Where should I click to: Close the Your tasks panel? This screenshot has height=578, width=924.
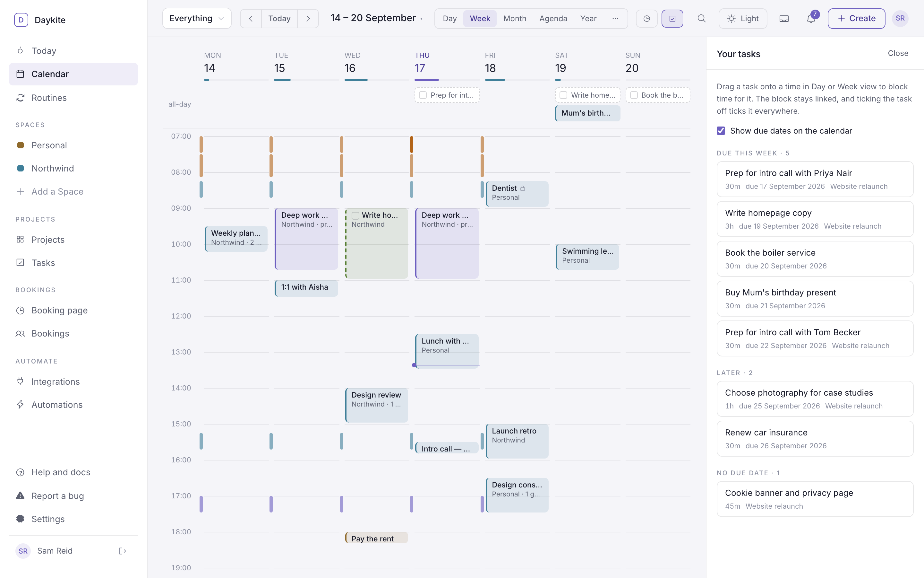(x=898, y=54)
